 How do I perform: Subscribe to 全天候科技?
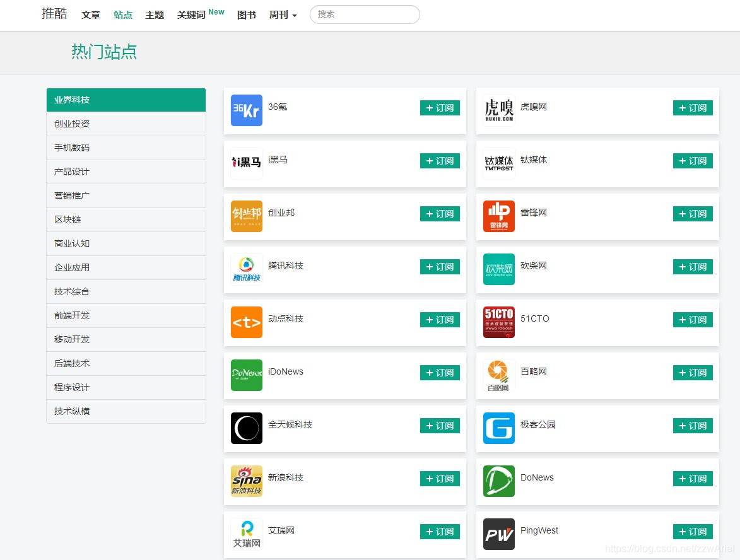440,426
